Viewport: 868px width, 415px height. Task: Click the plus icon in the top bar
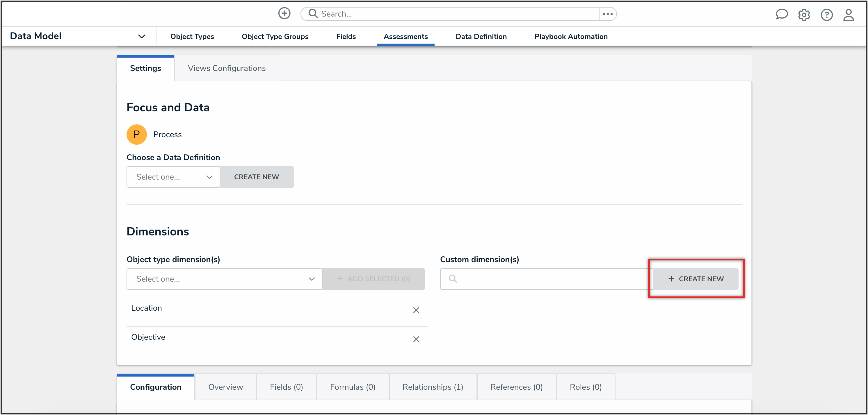pos(284,13)
